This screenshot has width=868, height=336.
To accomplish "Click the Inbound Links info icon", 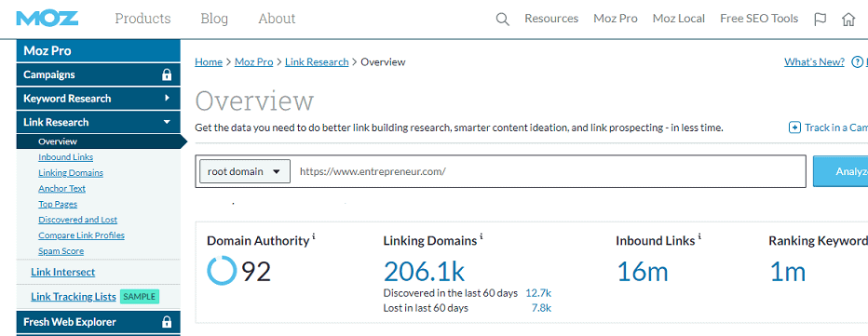I will (699, 237).
